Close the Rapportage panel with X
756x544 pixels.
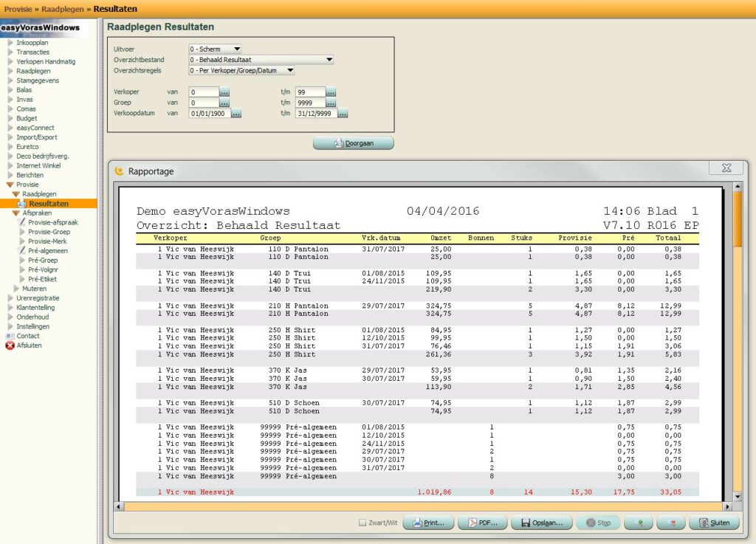pyautogui.click(x=726, y=168)
